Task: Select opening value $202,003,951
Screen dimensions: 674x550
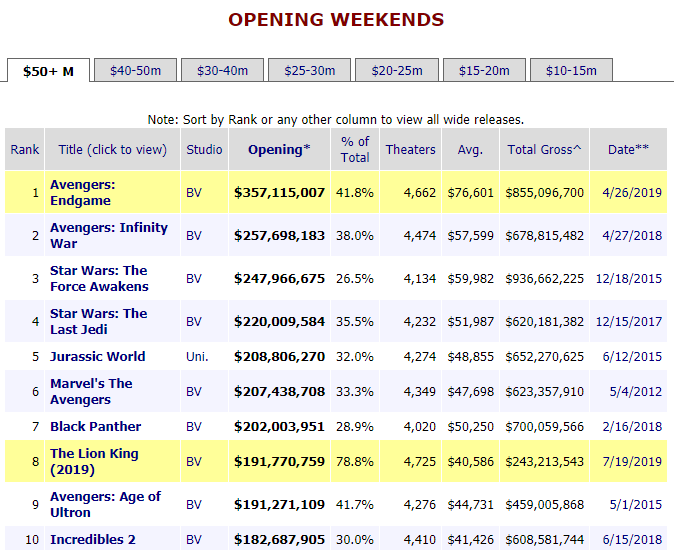Action: pos(279,427)
